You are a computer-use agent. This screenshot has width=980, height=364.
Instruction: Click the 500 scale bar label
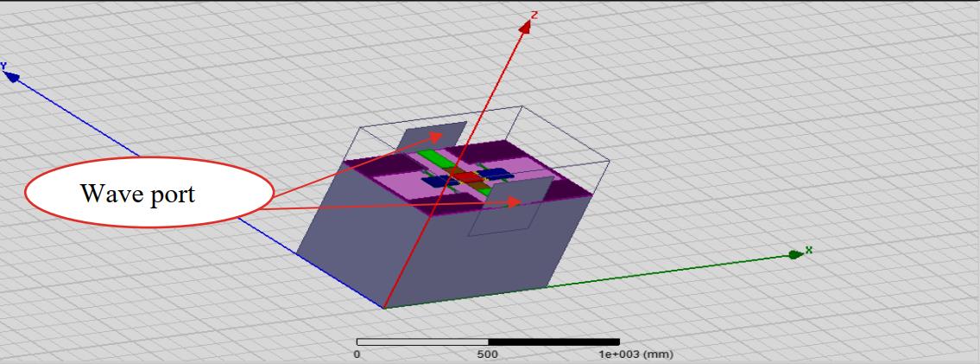pos(488,354)
